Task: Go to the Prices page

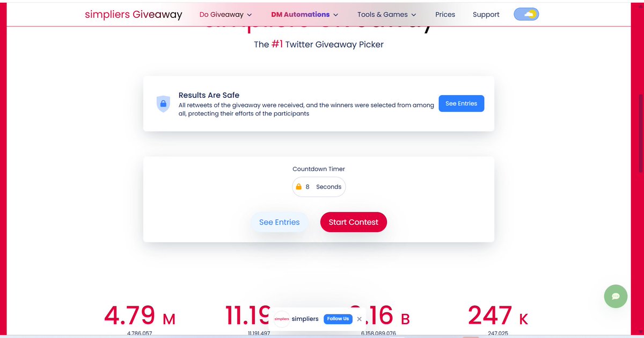Action: pos(445,15)
